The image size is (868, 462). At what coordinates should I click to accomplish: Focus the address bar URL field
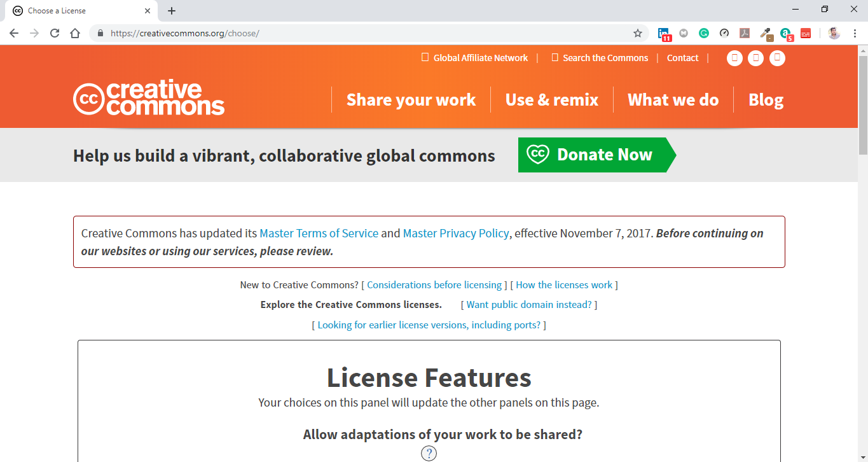tap(369, 33)
